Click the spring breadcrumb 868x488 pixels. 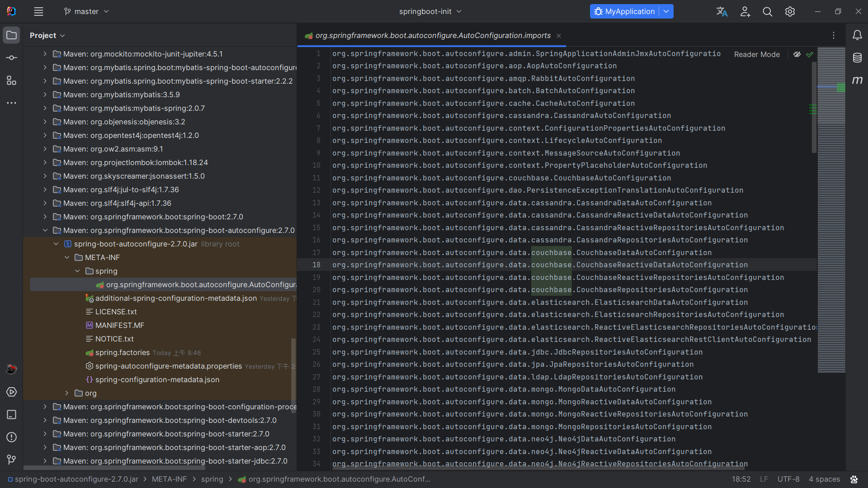coord(212,479)
